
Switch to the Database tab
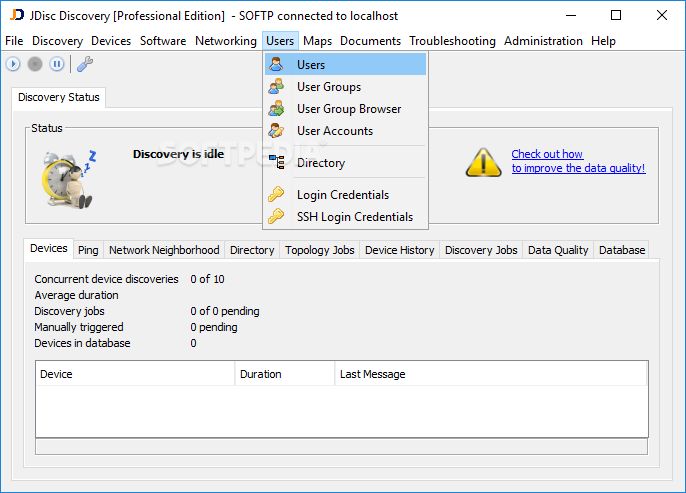tap(622, 250)
